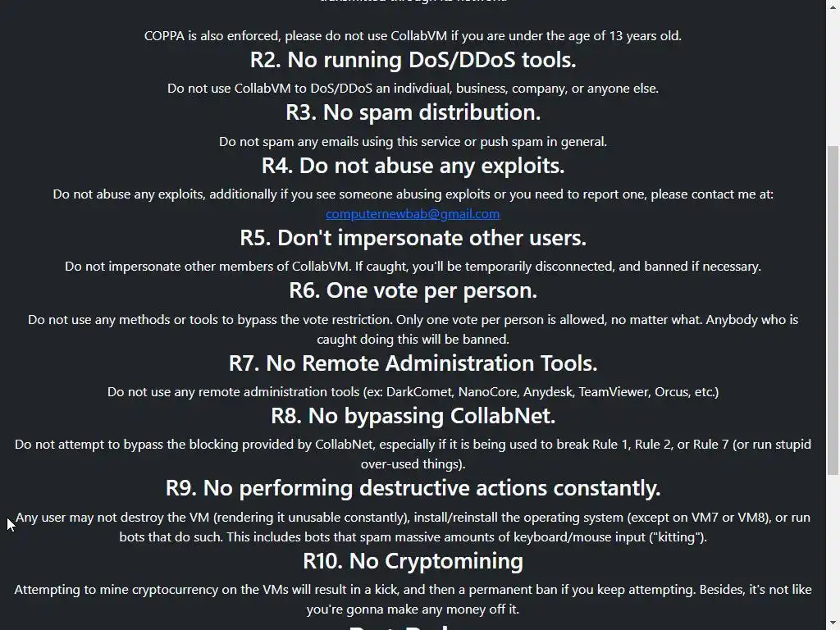The width and height of the screenshot is (840, 630).
Task: Click the sentence listing DarkComet and TeamViewer
Action: click(413, 392)
